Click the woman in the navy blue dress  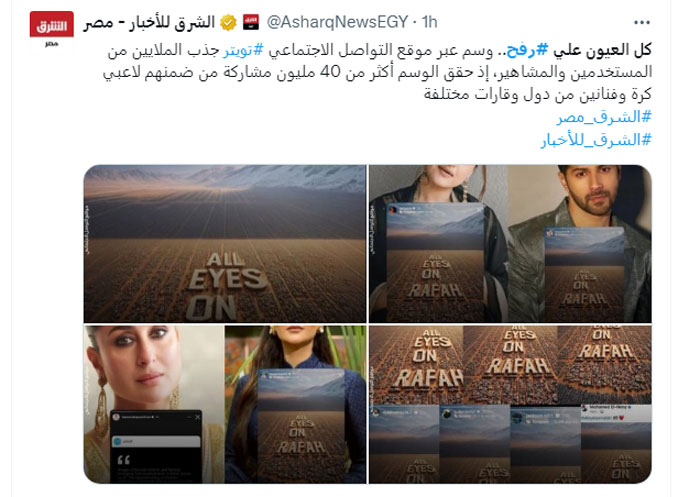[x=296, y=404]
